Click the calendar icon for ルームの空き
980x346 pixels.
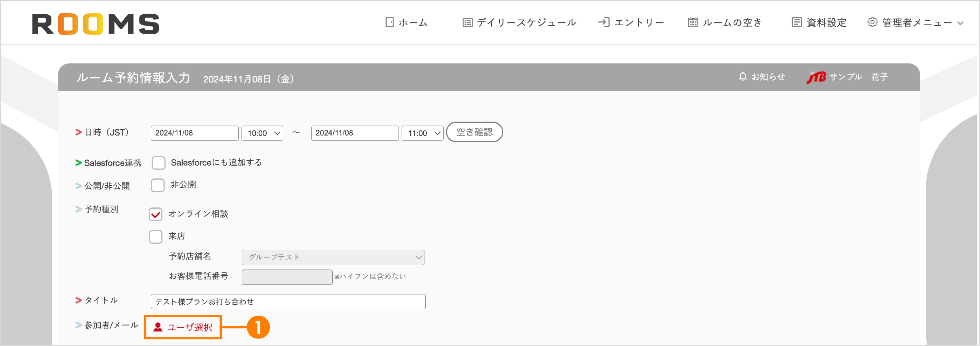693,22
